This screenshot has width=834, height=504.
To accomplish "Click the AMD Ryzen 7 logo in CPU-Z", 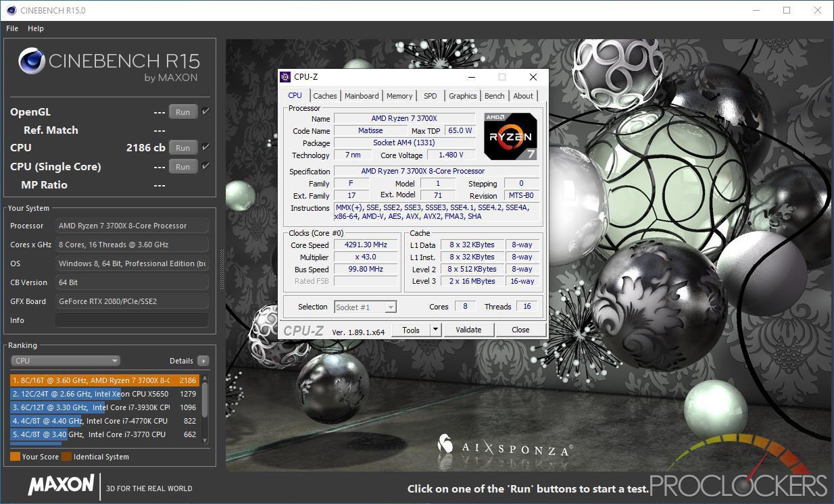I will pos(511,136).
